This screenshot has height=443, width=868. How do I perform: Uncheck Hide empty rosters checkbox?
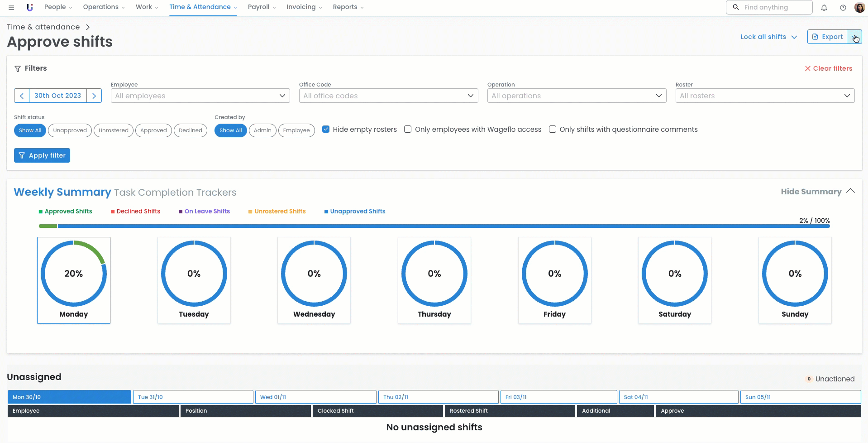click(x=326, y=129)
